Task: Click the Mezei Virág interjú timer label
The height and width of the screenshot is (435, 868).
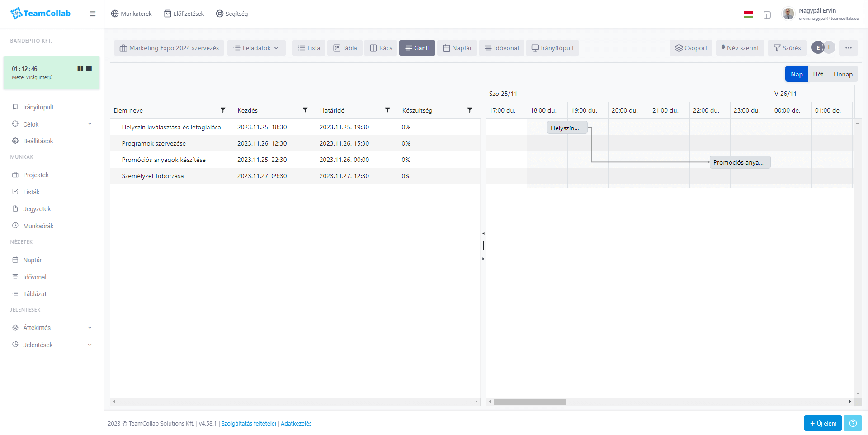Action: [x=32, y=77]
